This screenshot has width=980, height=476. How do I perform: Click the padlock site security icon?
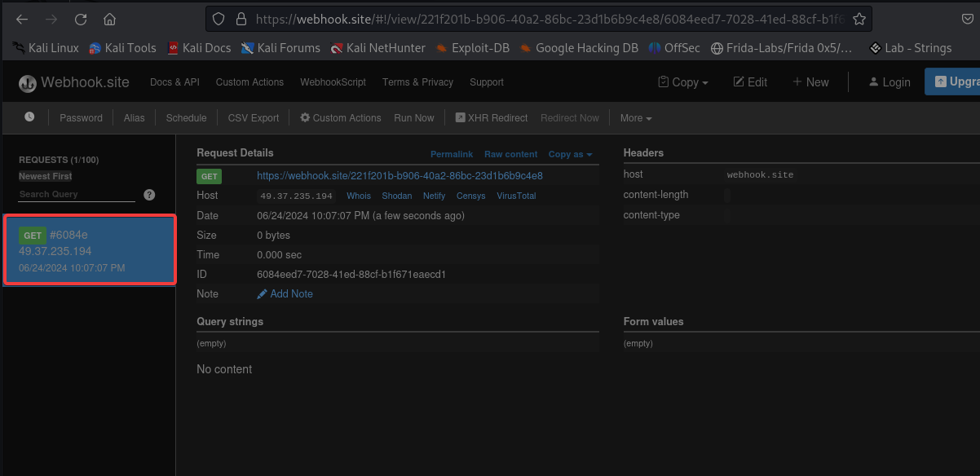241,18
